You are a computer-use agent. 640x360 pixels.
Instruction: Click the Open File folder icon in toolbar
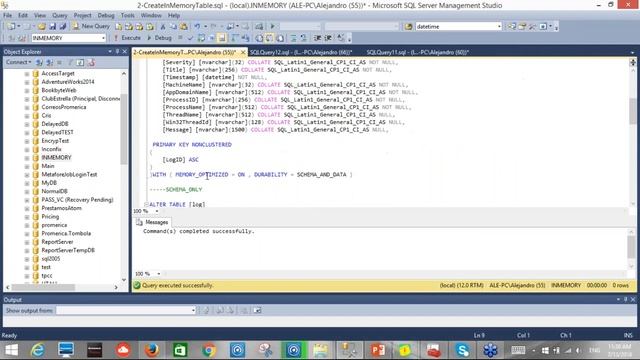pyautogui.click(x=42, y=26)
